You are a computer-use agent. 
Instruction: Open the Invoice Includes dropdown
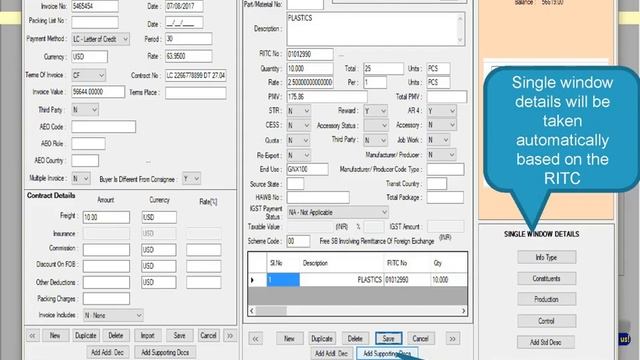click(x=113, y=315)
